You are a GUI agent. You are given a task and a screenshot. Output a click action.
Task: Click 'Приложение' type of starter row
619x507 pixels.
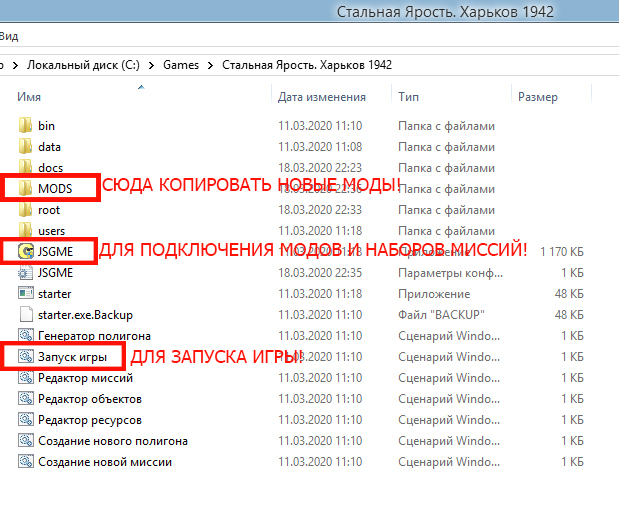pos(434,294)
